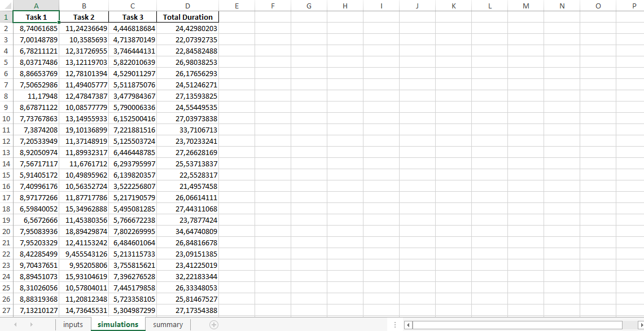644x331 pixels.
Task: Click the next sheet navigation arrow
Action: 31,324
